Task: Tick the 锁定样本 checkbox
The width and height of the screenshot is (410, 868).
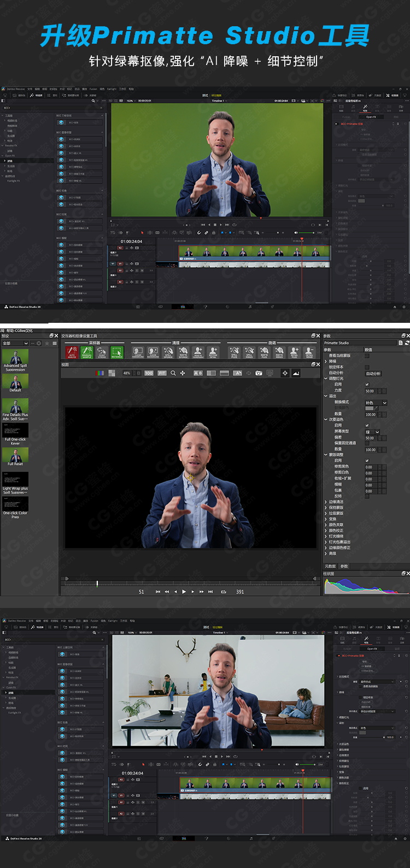Action: point(367,367)
